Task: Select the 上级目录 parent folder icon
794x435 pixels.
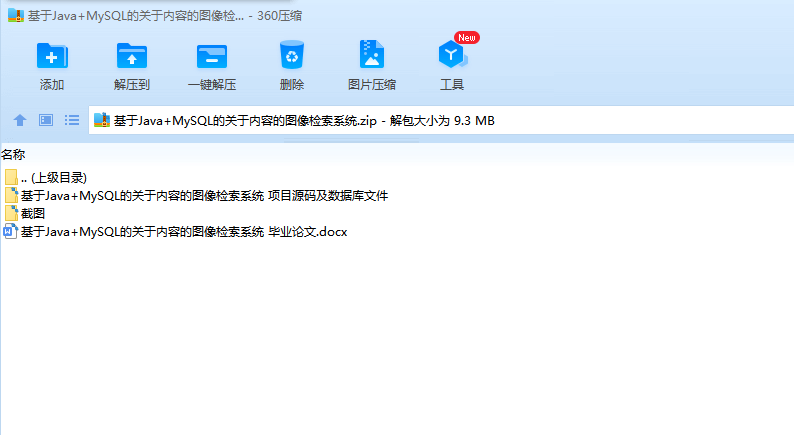Action: 11,177
